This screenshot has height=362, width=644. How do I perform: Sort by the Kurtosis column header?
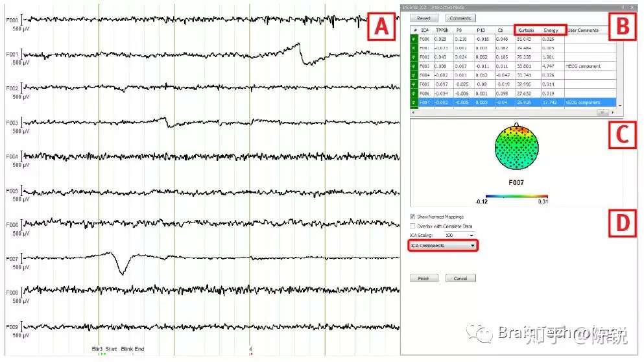(x=526, y=30)
